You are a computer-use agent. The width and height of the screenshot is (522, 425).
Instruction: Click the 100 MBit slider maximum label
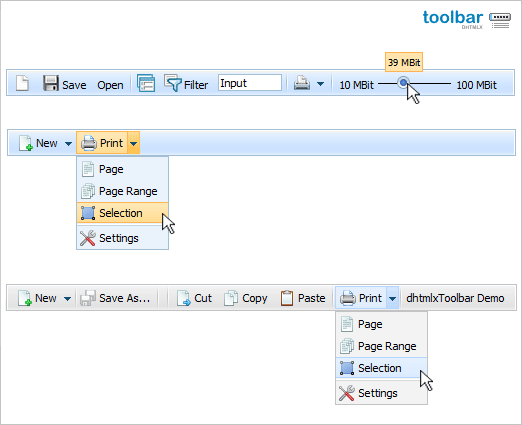pos(476,85)
